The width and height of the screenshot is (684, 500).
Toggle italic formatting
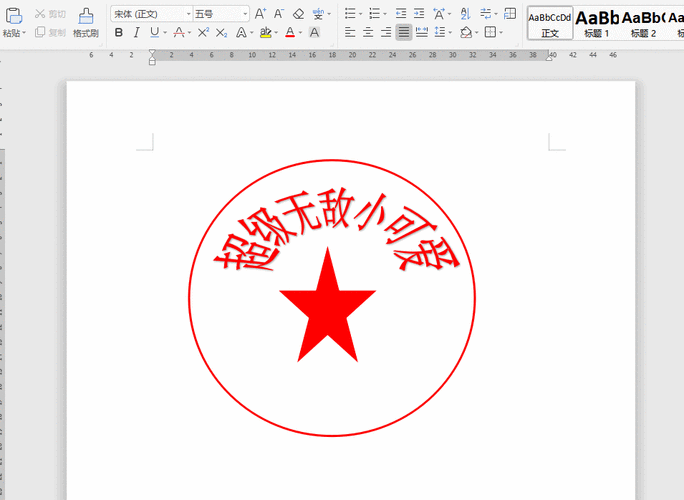[x=136, y=33]
